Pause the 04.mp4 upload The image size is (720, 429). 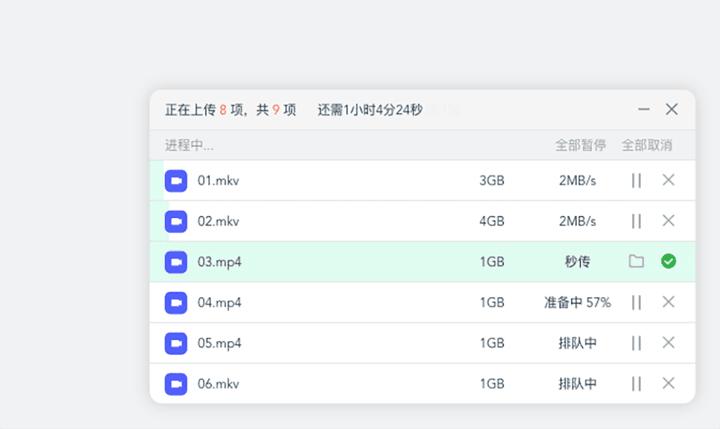click(636, 302)
